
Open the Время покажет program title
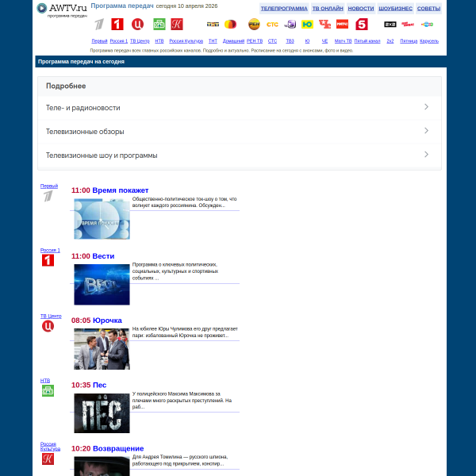(121, 190)
